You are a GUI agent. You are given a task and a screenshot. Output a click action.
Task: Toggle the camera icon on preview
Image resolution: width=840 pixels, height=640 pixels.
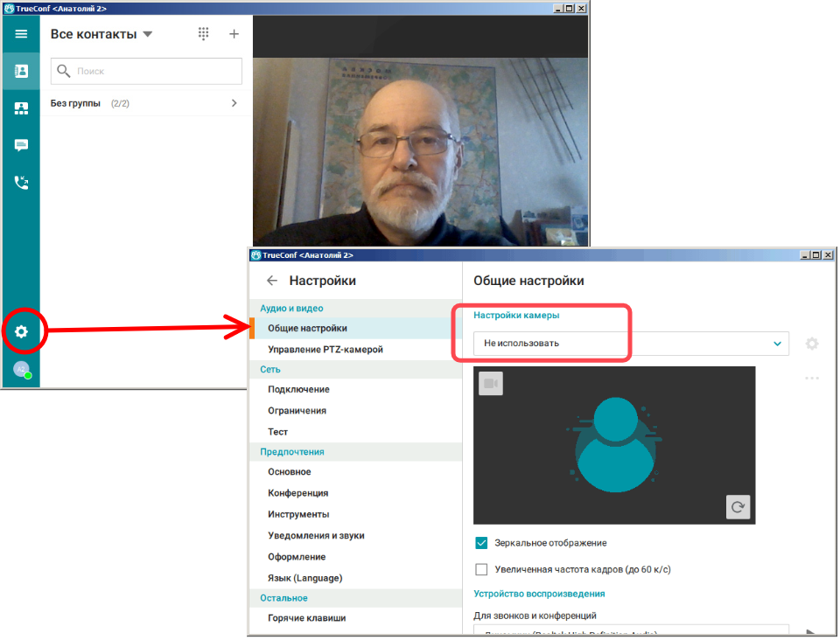[x=491, y=383]
